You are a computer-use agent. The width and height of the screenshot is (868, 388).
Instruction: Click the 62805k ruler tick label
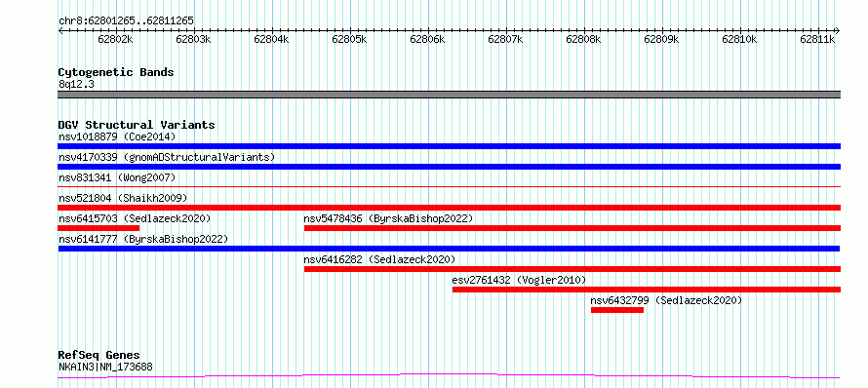[349, 39]
